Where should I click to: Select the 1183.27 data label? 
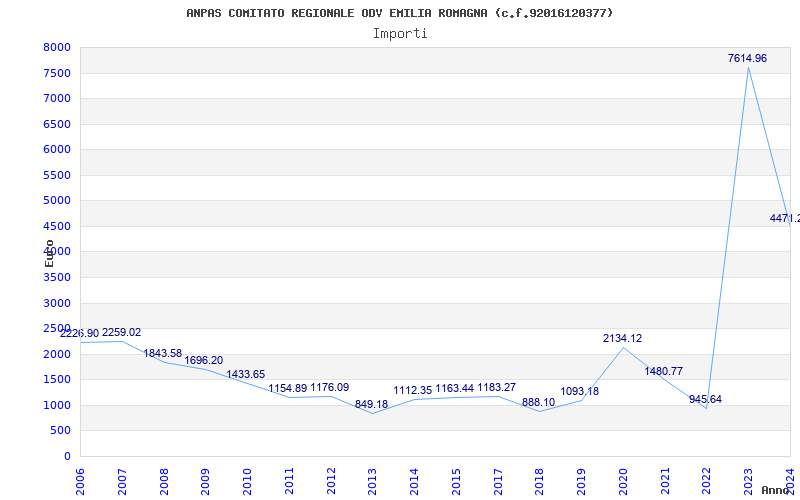496,388
